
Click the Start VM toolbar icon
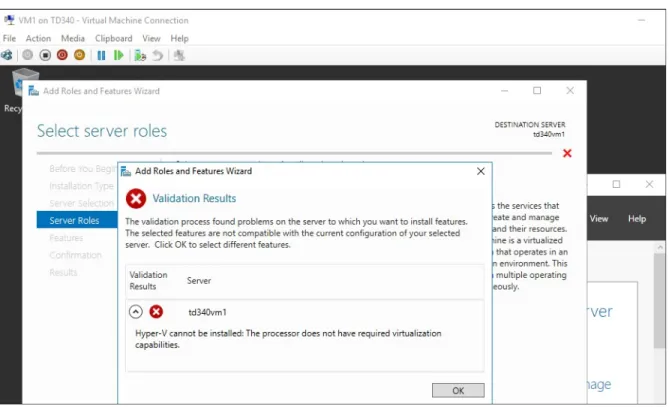[x=28, y=55]
